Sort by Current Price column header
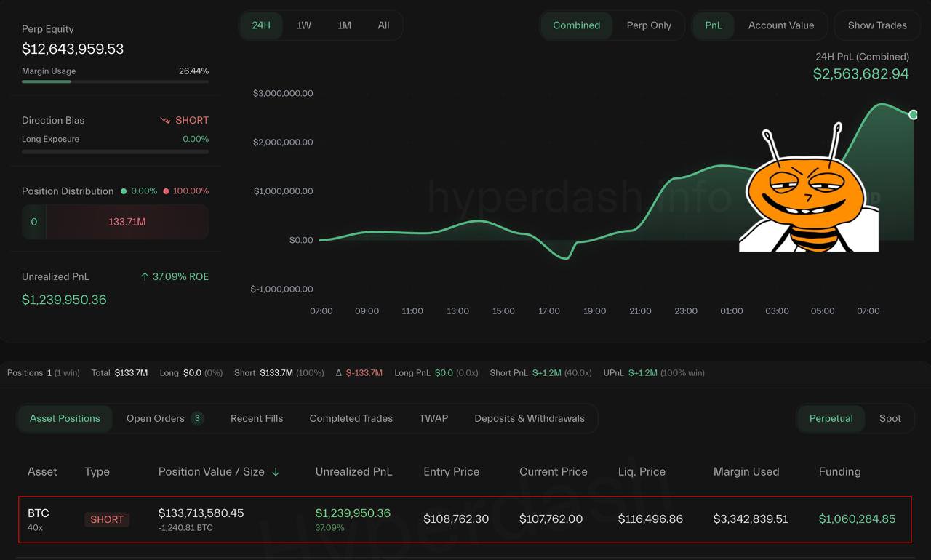The height and width of the screenshot is (560, 931). [x=553, y=471]
